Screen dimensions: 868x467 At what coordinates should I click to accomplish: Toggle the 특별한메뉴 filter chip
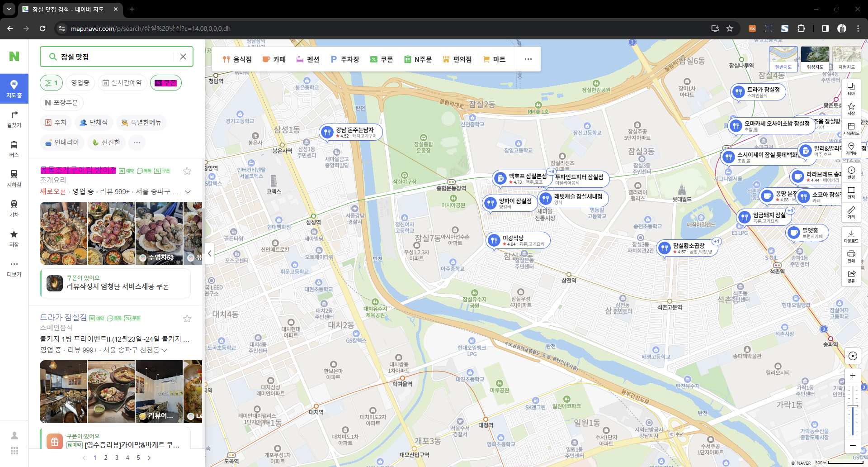142,123
